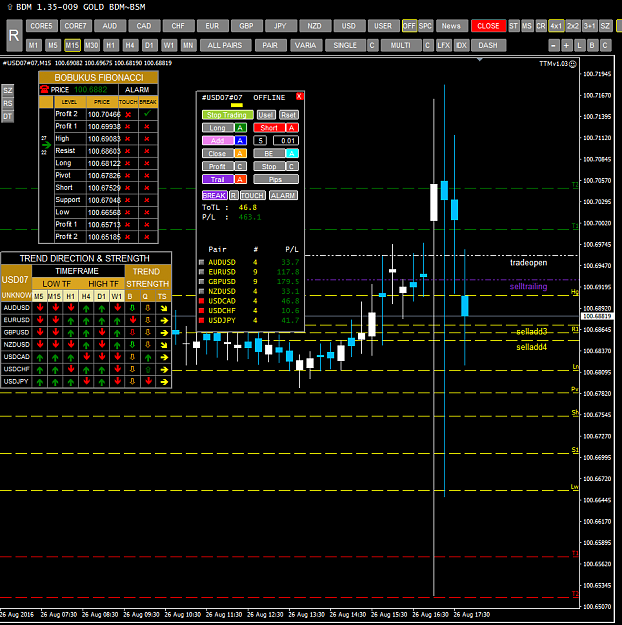The height and width of the screenshot is (625, 622).
Task: Click the R button between BREAK and TOUCH
Action: (x=234, y=195)
